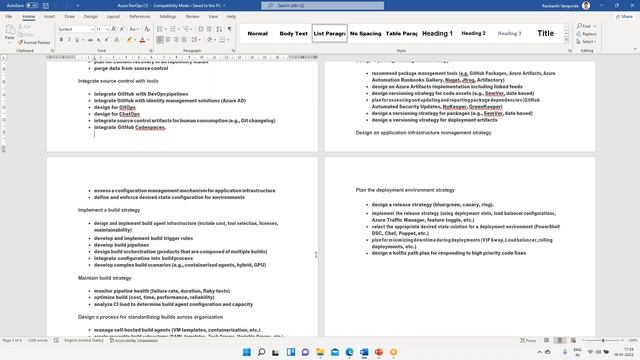Click the Paste button
The height and width of the screenshot is (360, 640).
pyautogui.click(x=10, y=33)
